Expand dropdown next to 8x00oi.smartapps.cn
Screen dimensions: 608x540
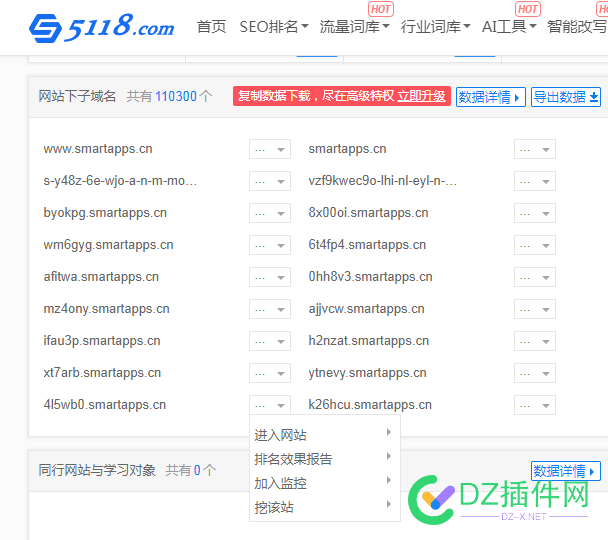pyautogui.click(x=535, y=213)
